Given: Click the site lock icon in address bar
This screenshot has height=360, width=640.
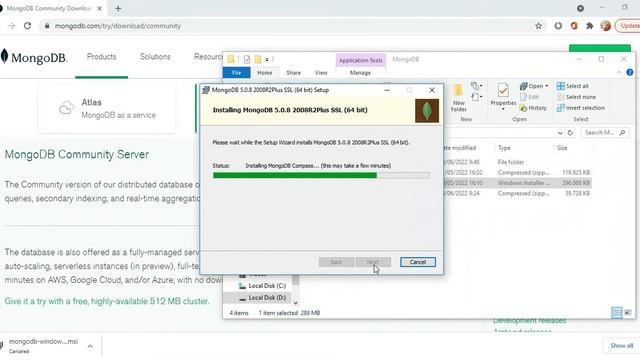Looking at the screenshot, I should [47, 26].
